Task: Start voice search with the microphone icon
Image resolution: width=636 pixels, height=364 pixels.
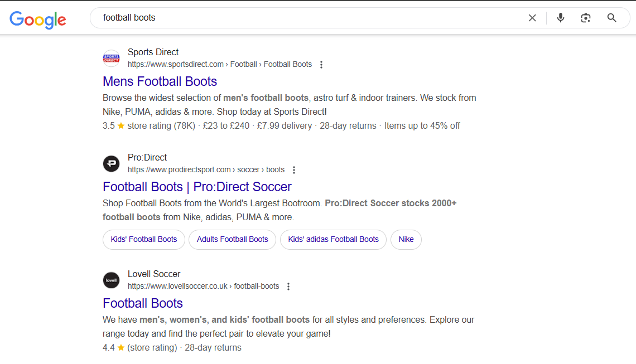Action: pos(561,18)
